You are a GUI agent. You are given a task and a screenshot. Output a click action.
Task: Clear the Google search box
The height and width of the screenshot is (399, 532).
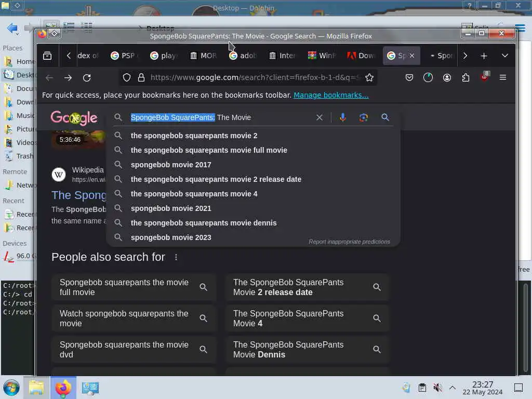[x=320, y=117]
